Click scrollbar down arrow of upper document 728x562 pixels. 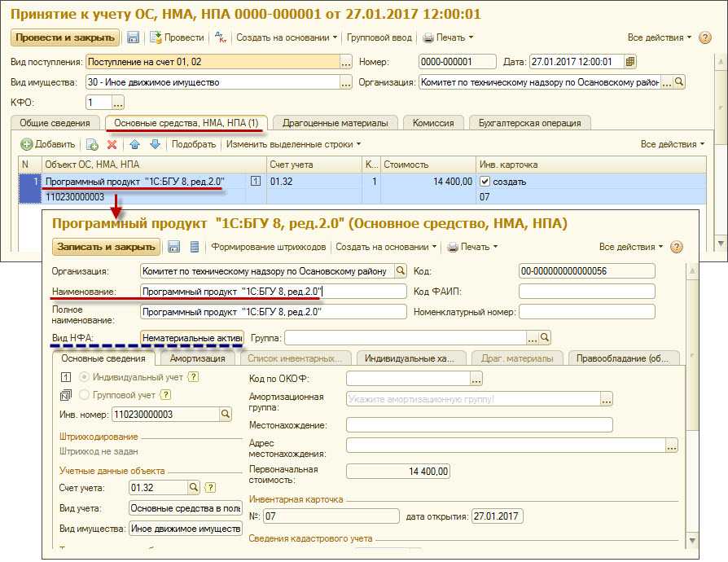[x=721, y=243]
